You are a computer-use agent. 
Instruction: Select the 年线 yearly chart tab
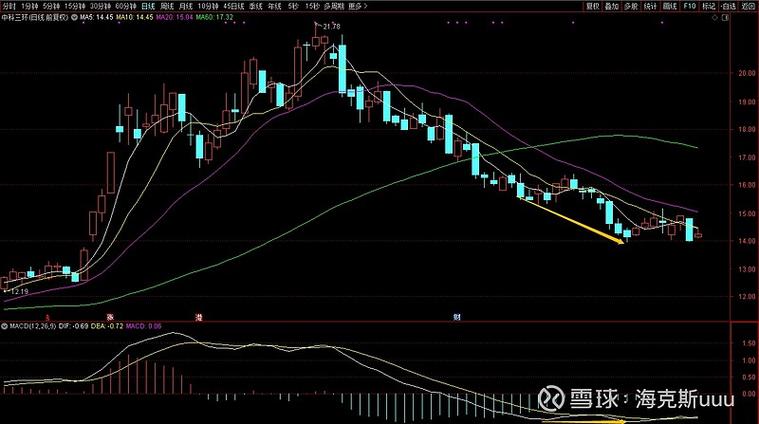tap(274, 6)
